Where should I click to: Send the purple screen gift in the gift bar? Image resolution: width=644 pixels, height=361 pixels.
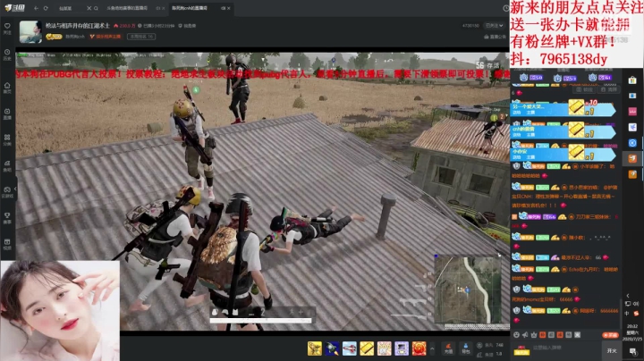coord(402,348)
